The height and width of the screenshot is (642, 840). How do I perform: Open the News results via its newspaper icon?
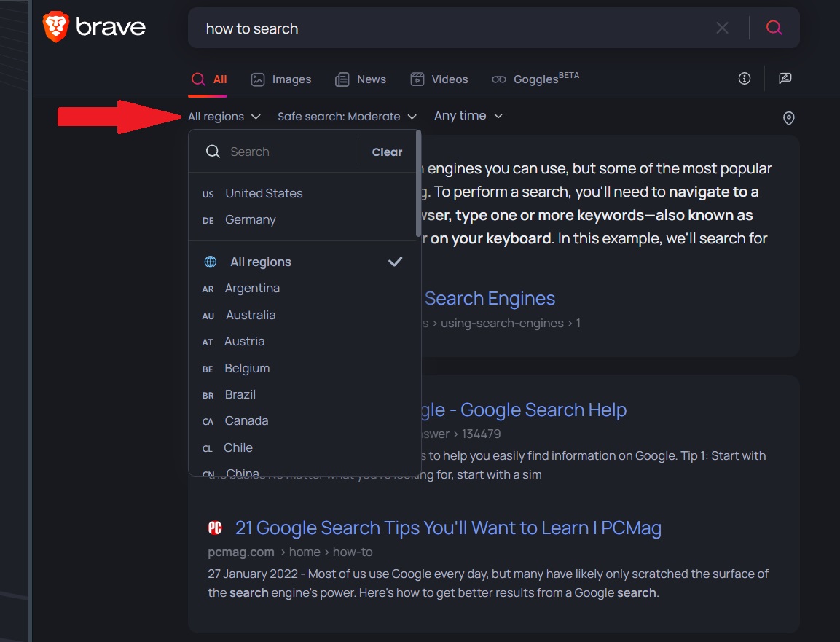coord(342,79)
